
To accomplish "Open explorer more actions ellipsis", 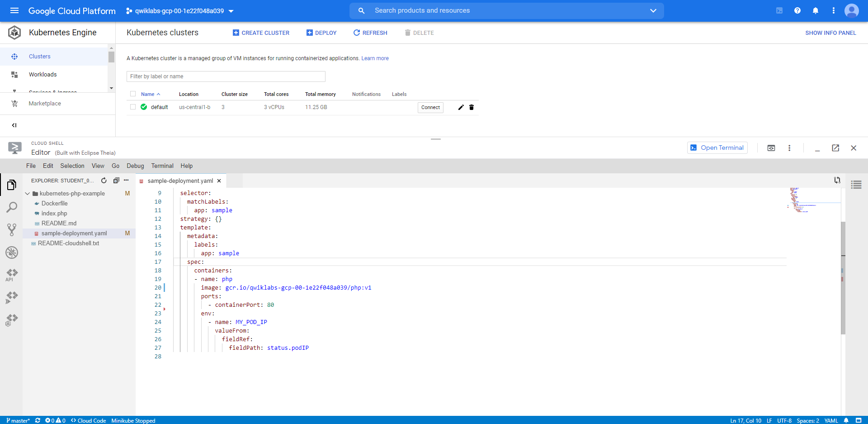I will coord(126,181).
